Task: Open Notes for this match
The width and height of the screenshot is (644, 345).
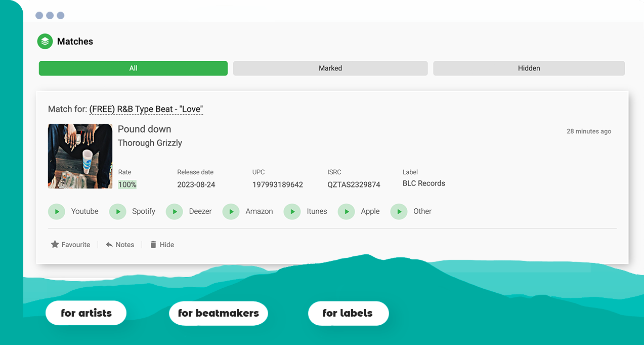Action: point(120,245)
